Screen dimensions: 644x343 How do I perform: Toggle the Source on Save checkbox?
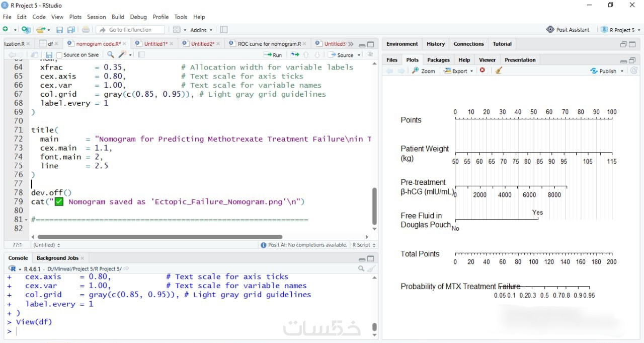pos(59,55)
